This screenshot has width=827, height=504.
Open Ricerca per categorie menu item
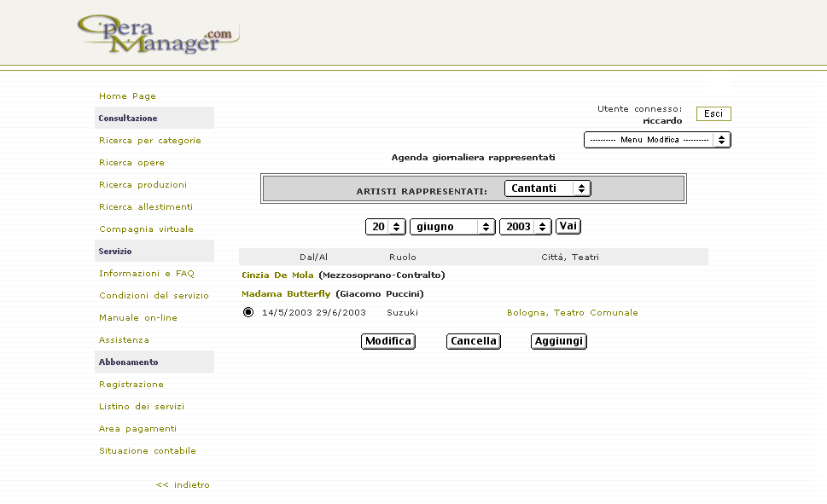[x=150, y=141]
